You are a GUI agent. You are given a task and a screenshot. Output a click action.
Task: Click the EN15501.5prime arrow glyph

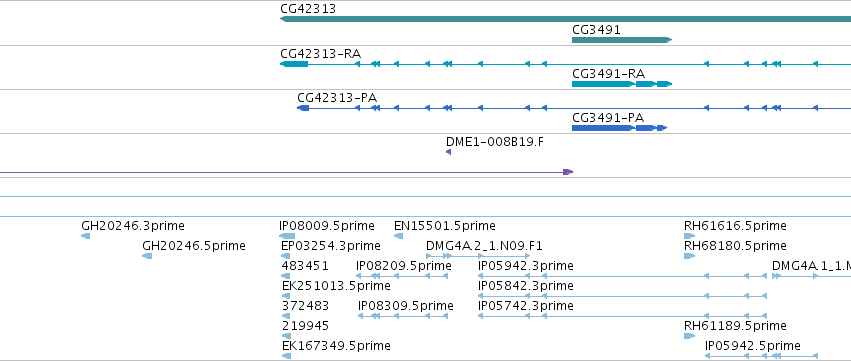tap(398, 236)
